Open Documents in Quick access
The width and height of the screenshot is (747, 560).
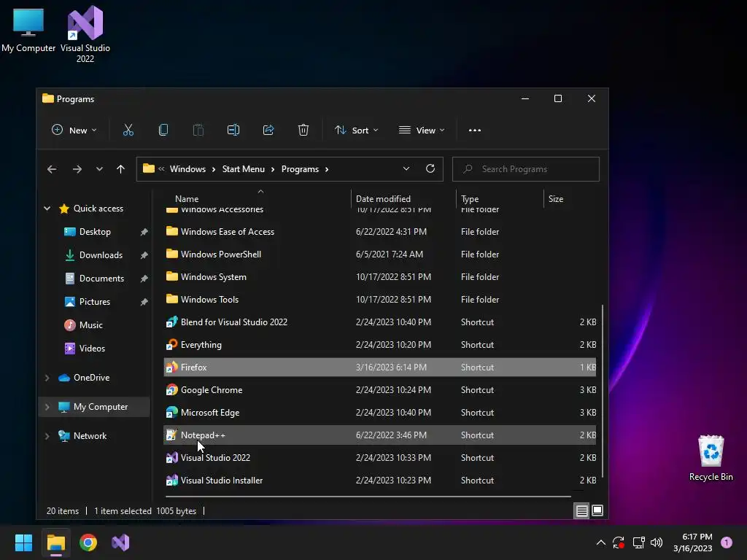point(101,279)
